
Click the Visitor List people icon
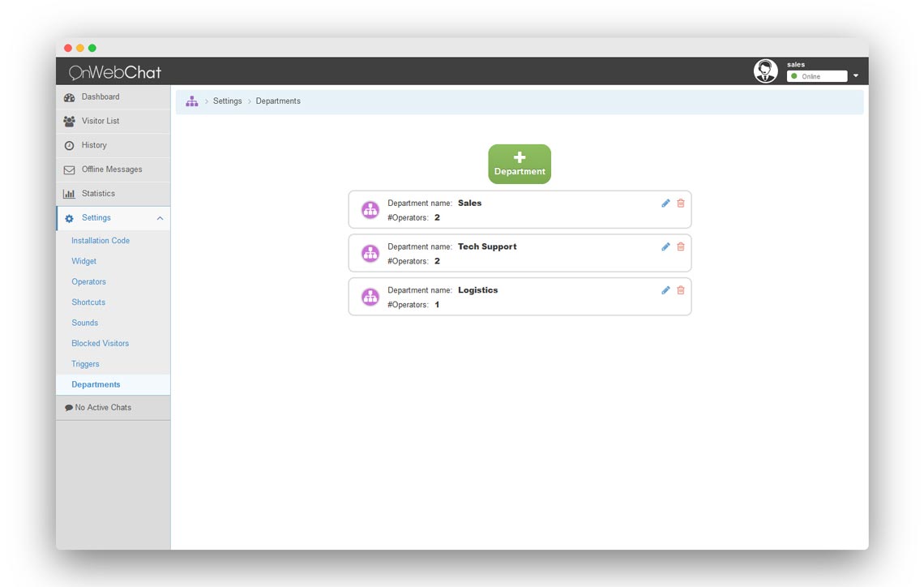coord(69,121)
